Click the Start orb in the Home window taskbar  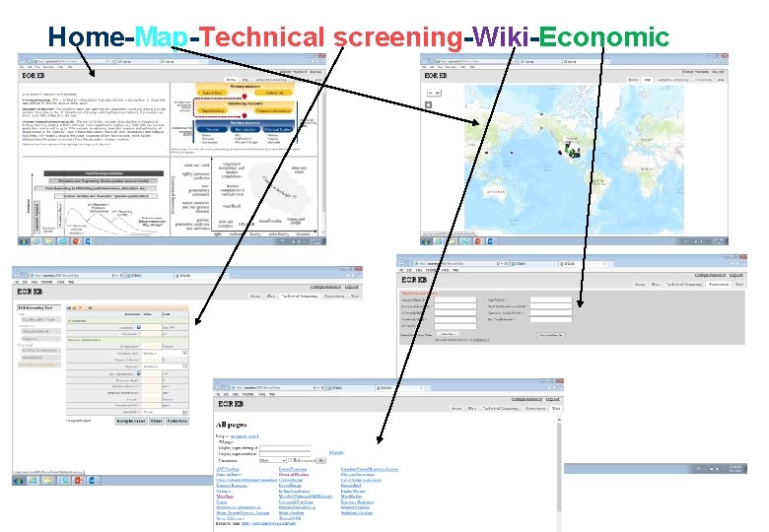pos(24,241)
